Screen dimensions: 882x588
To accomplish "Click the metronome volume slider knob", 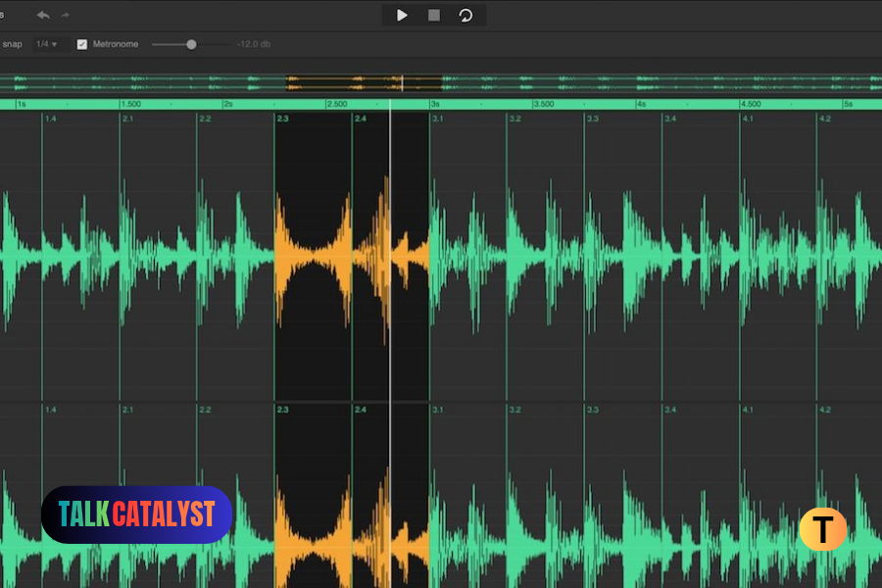I will point(191,44).
